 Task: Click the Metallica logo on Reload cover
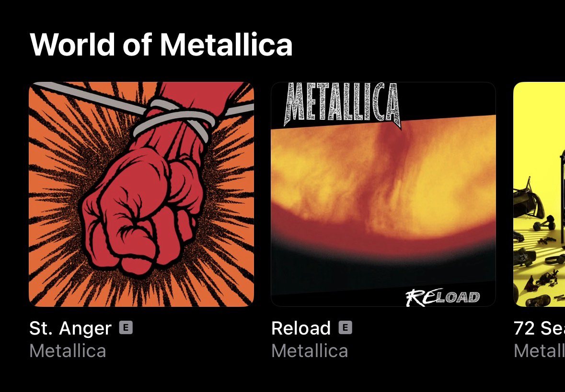(x=343, y=104)
